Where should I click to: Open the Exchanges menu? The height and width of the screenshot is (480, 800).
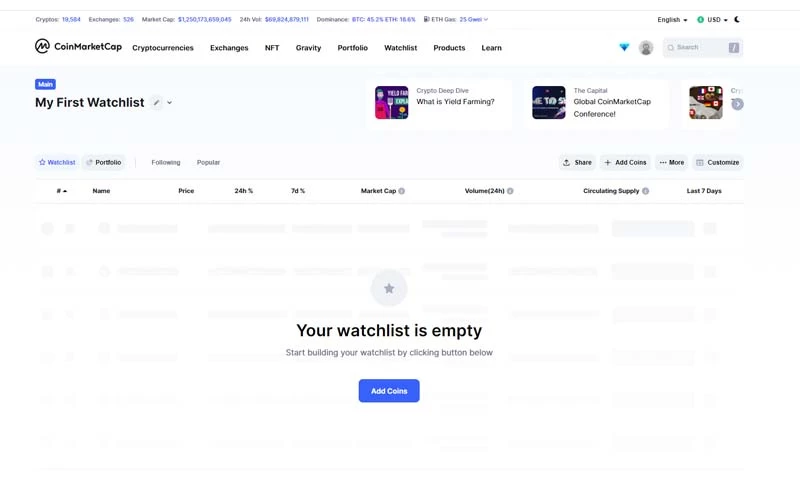click(229, 48)
